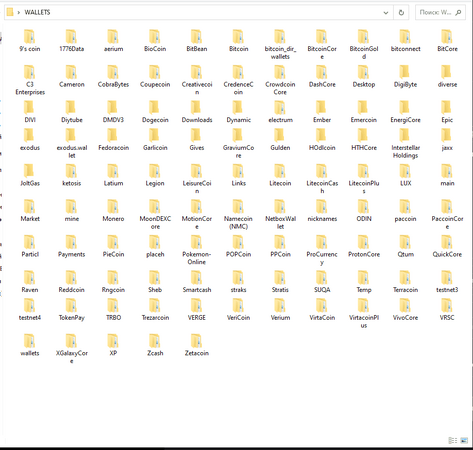Open the wallets folder

[30, 345]
